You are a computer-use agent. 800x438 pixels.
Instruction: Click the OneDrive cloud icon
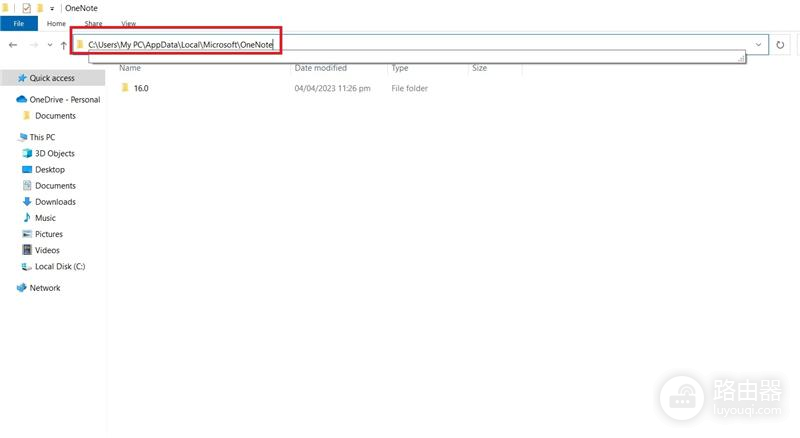point(21,99)
